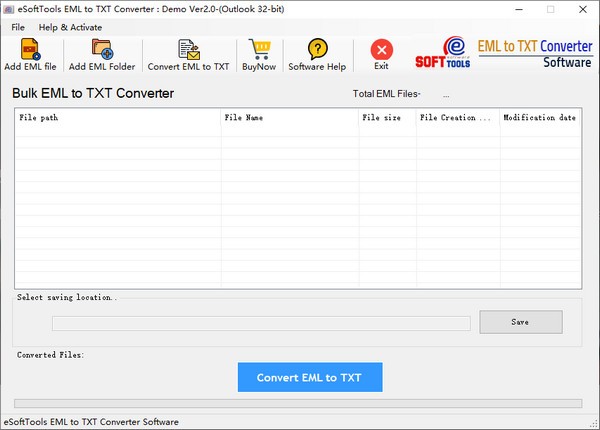Click the conversion progress bar at bottom
600x430 pixels.
(x=300, y=404)
